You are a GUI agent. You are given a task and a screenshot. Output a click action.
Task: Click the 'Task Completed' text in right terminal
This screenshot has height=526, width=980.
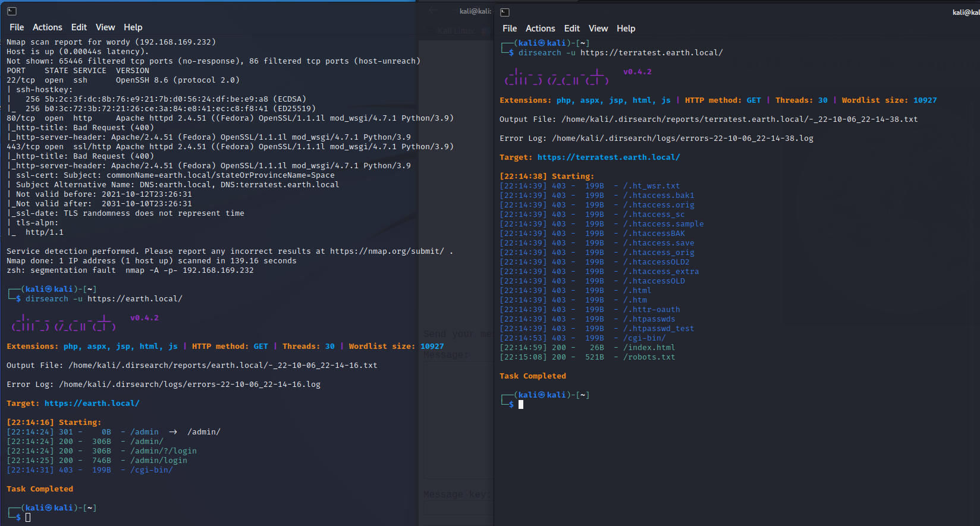[x=533, y=376]
